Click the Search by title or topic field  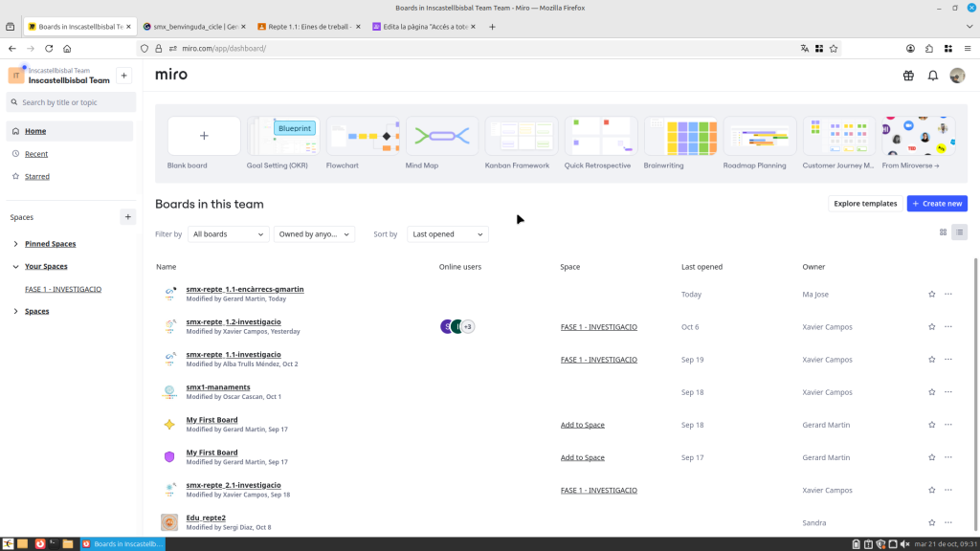click(x=72, y=102)
